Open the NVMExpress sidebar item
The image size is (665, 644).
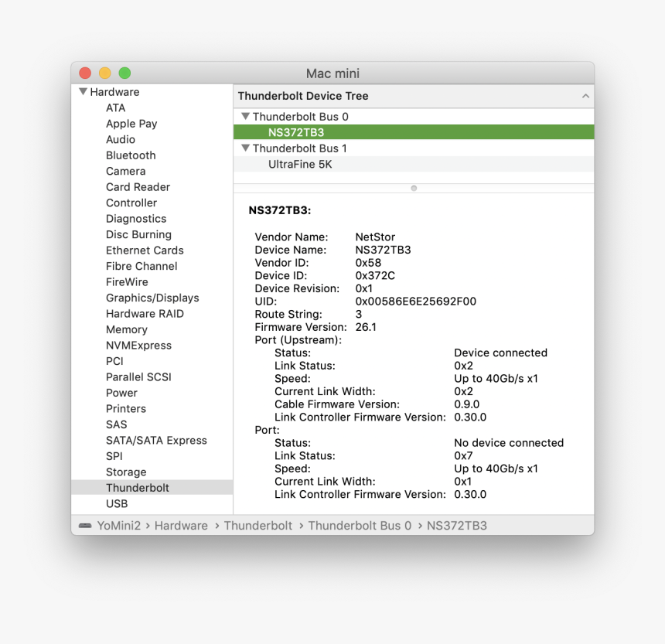coord(138,346)
